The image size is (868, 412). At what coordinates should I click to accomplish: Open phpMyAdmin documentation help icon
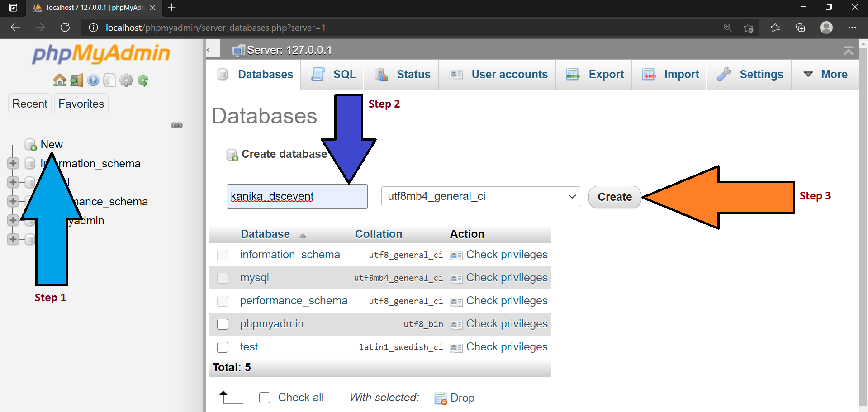(x=93, y=81)
